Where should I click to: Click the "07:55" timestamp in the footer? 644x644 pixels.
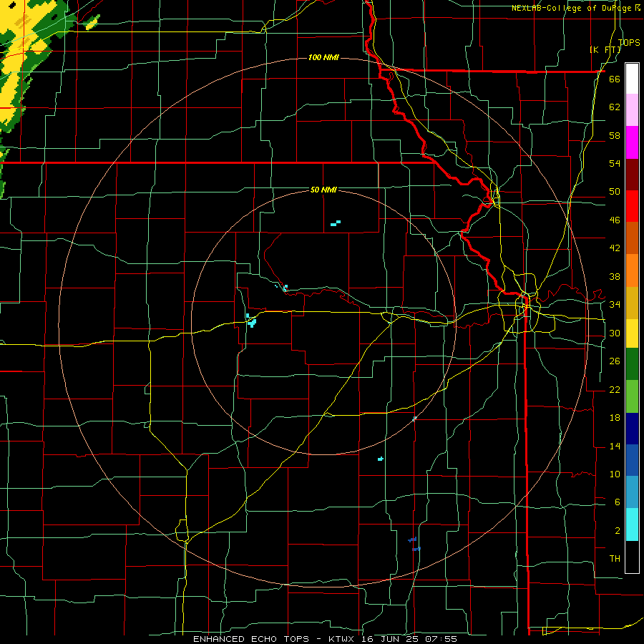(x=442, y=639)
